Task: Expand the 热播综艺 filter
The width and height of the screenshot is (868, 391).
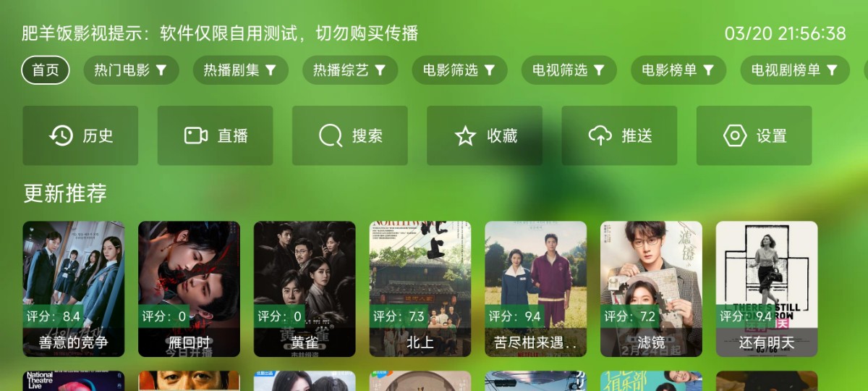Action: (x=350, y=70)
